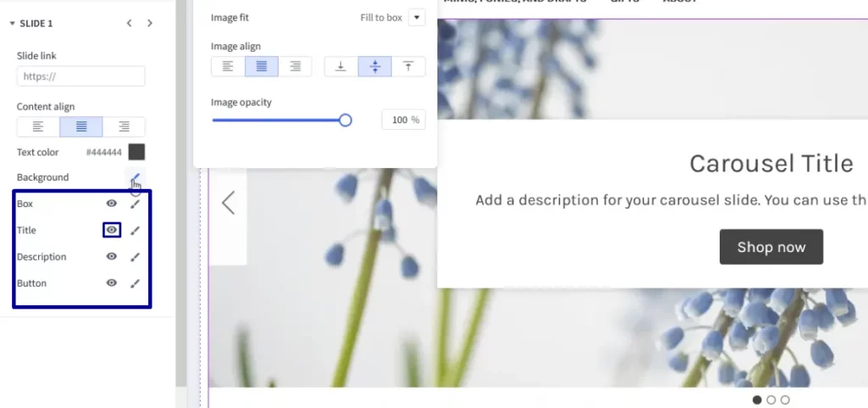The height and width of the screenshot is (408, 868).
Task: Edit Box style with brush icon
Action: point(135,204)
